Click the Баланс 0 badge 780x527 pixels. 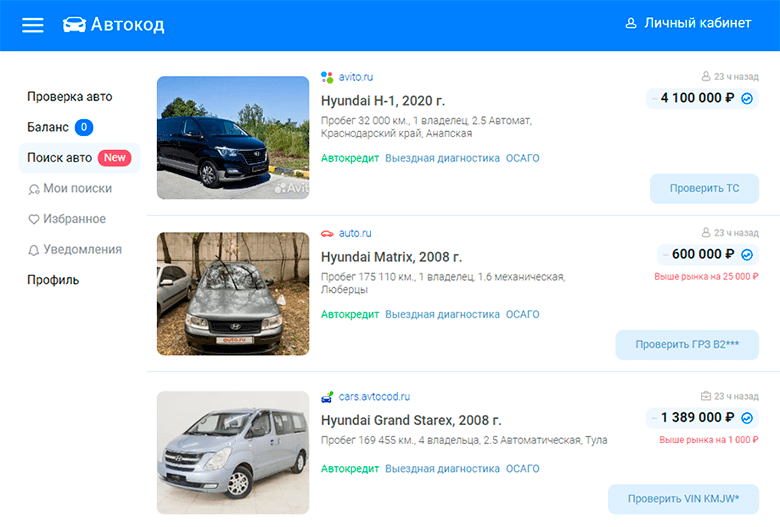(x=84, y=127)
